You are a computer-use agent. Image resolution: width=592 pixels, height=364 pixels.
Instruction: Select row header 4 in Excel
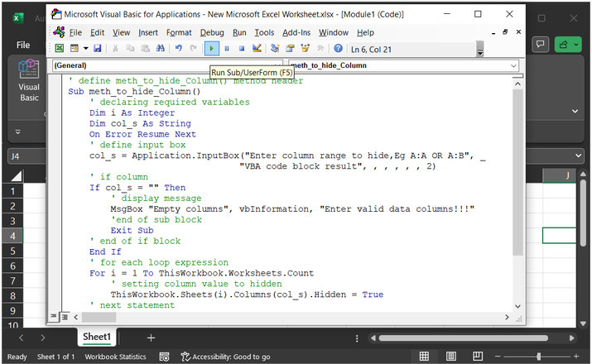(12, 236)
